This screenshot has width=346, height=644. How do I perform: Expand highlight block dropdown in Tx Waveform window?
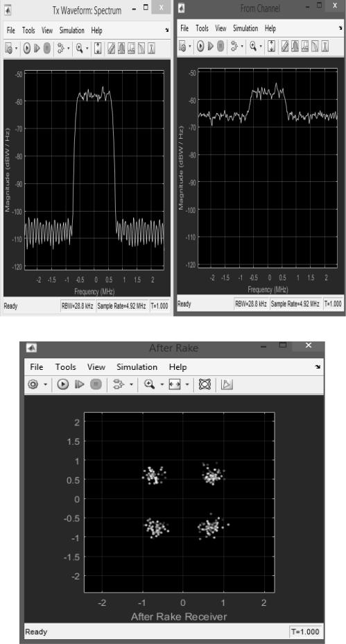(x=68, y=49)
